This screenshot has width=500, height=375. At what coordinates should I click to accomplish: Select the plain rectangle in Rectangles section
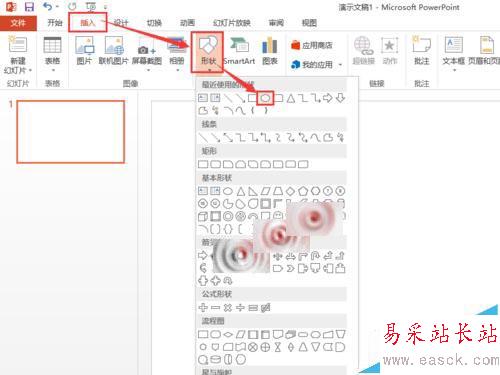(203, 164)
